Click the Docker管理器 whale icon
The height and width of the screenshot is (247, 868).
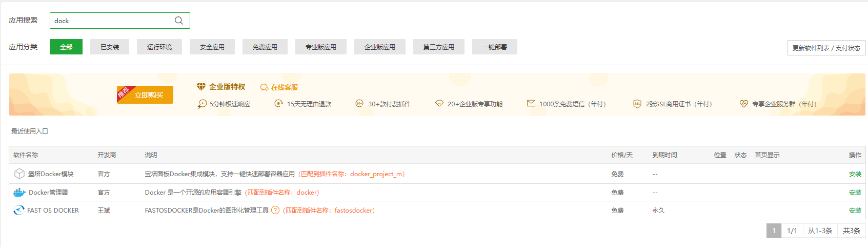click(x=19, y=192)
